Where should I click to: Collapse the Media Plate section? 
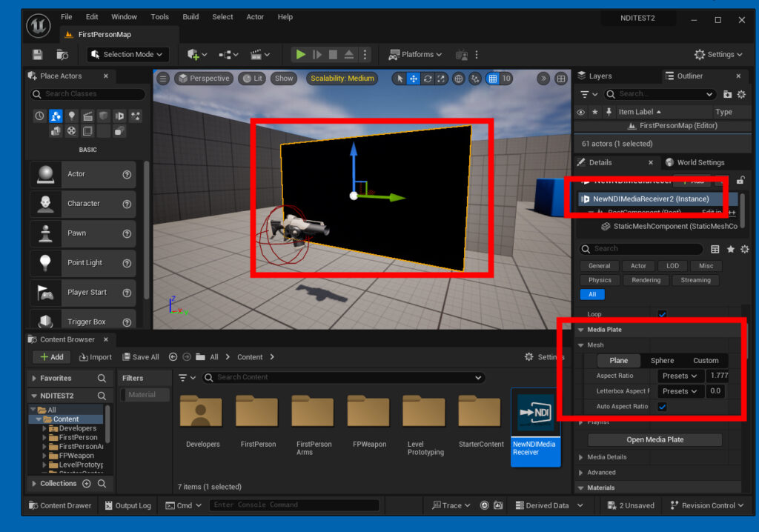pos(581,329)
